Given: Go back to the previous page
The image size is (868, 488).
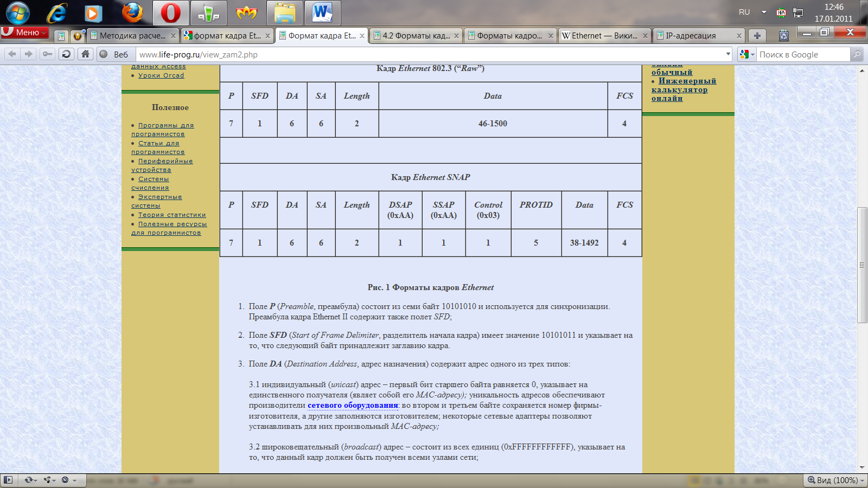Looking at the screenshot, I should pos(12,54).
